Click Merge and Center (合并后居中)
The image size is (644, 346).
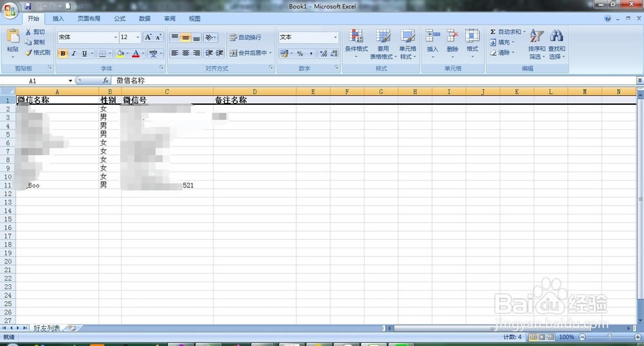coord(251,53)
